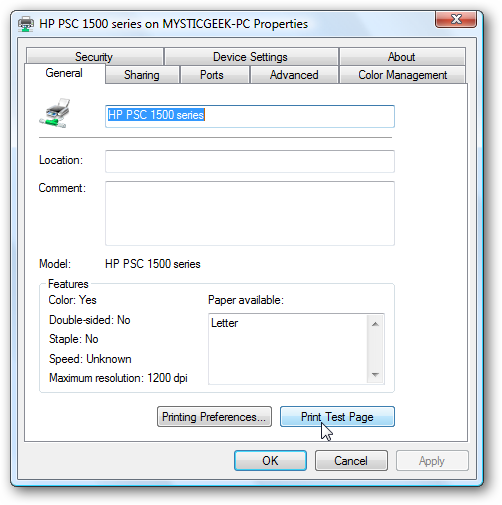502x505 pixels.
Task: Select the General tab
Action: (x=64, y=73)
